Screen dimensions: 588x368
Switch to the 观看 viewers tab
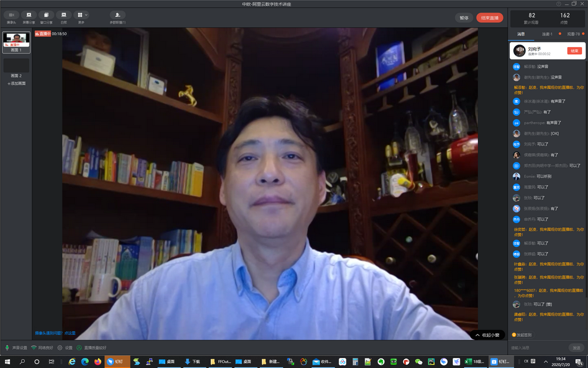point(573,34)
